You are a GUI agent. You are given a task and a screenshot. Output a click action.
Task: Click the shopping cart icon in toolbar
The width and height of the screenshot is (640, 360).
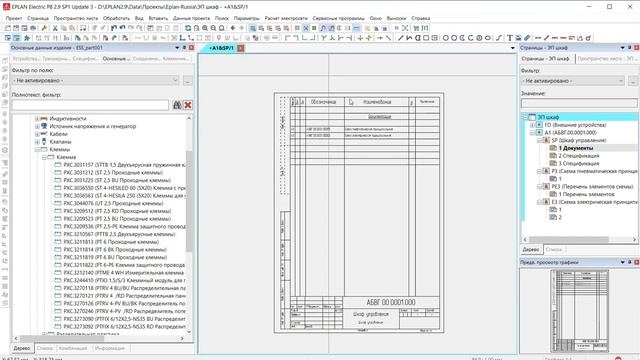[x=416, y=28]
